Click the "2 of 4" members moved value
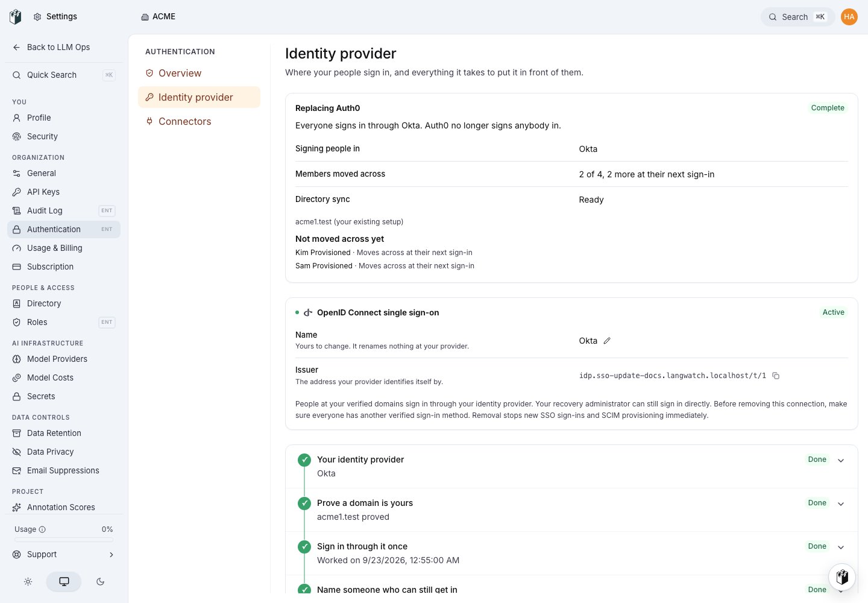868x603 pixels. coord(646,174)
